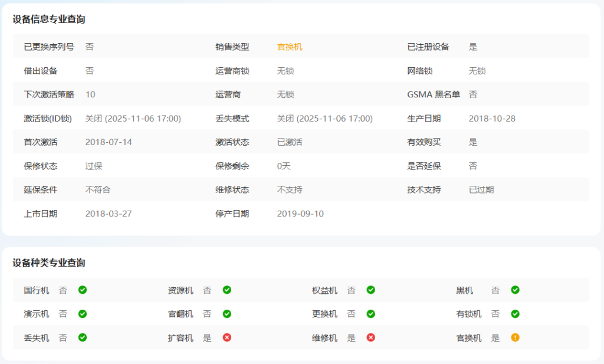The height and width of the screenshot is (364, 604).
Task: Click the green check icon beside 丢失机
Action: (83, 337)
